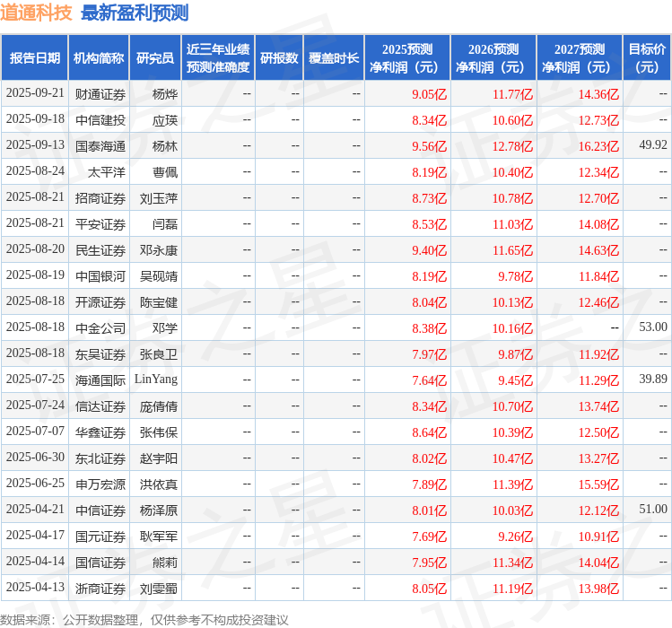672x628 pixels.
Task: Click the 研报数 column header
Action: [278, 58]
